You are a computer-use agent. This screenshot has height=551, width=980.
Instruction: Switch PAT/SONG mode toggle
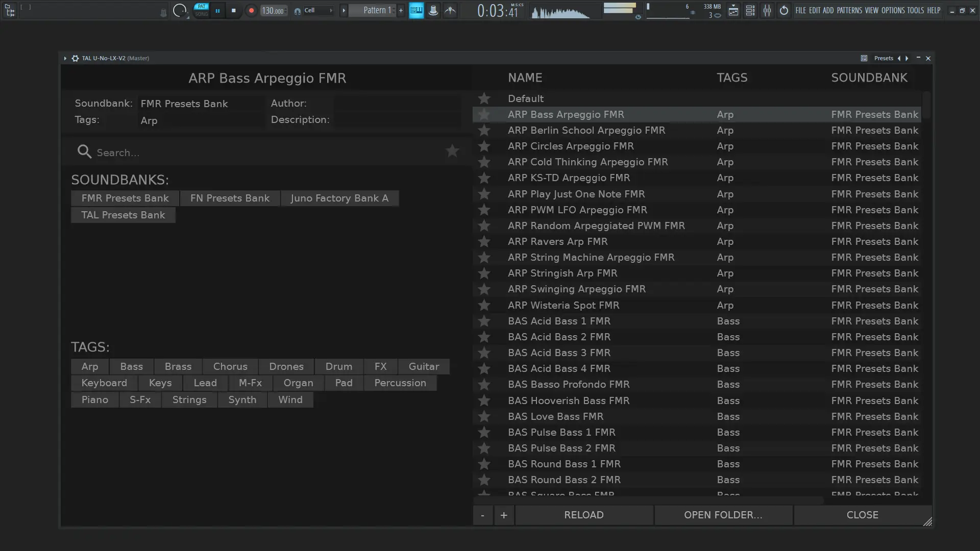click(x=201, y=10)
